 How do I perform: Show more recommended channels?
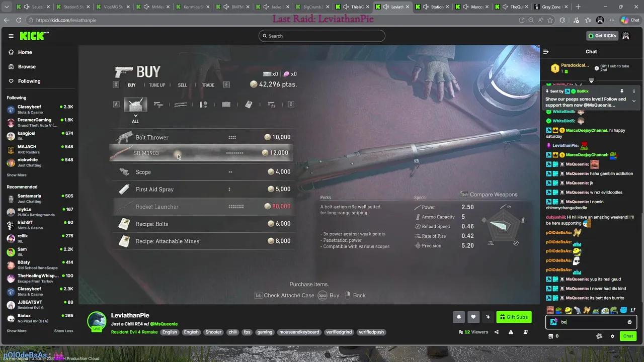tap(17, 331)
